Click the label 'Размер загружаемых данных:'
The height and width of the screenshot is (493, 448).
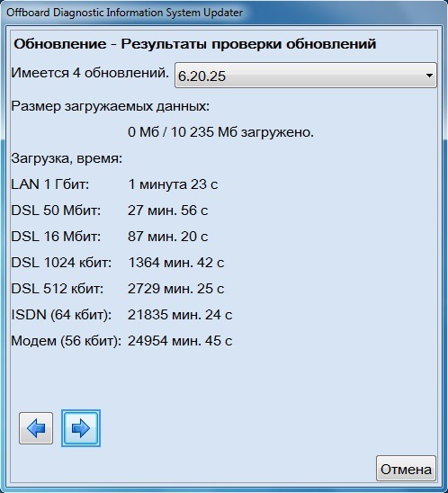click(110, 106)
